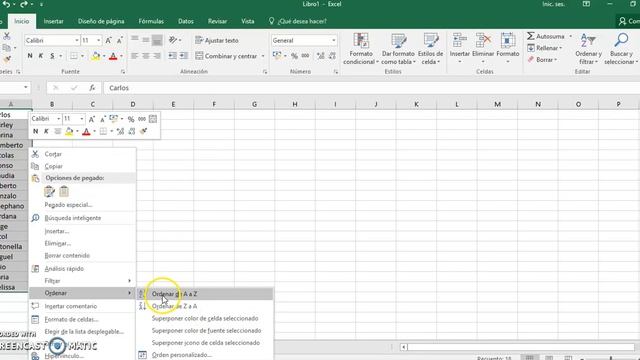Switch to Insertar ribbon tab
The image size is (640, 360).
pyautogui.click(x=53, y=21)
